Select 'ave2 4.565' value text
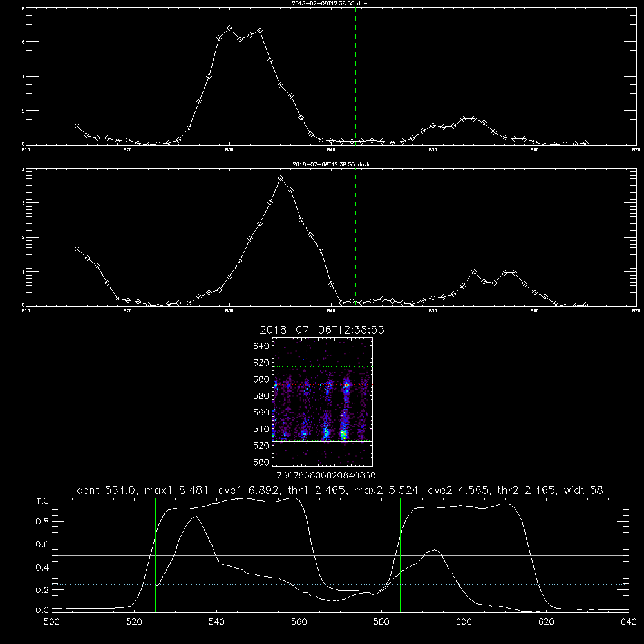Screen dimensions: 644x644 [x=459, y=490]
